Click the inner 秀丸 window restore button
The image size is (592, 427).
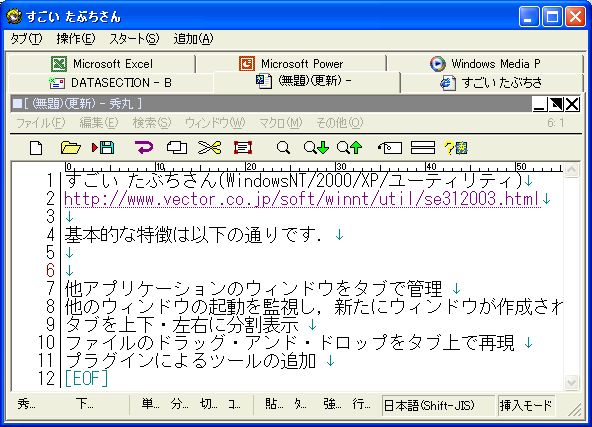tap(556, 104)
